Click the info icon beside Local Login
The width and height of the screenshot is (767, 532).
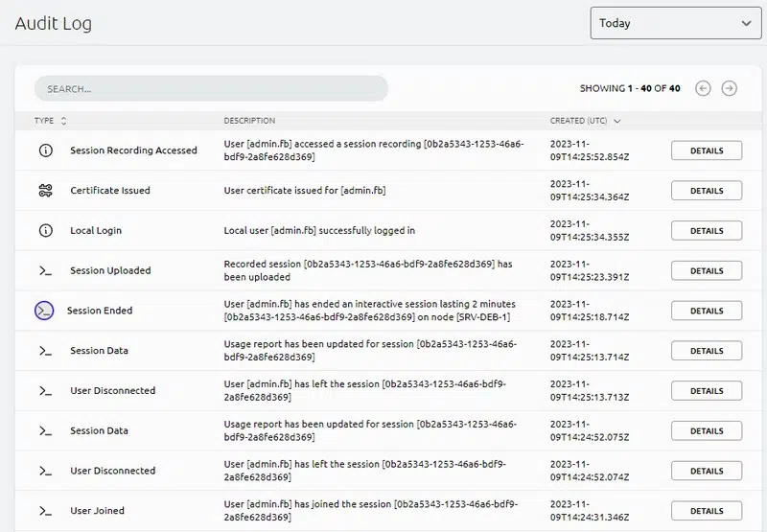pyautogui.click(x=45, y=231)
